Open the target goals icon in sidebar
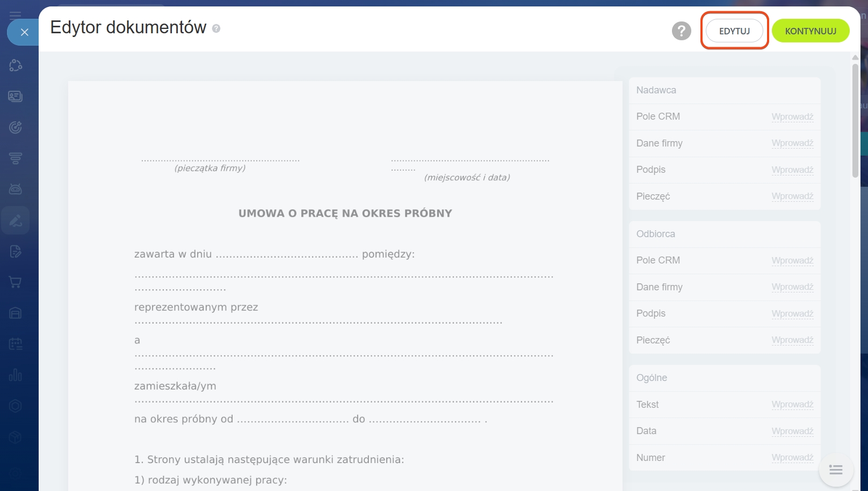Viewport: 868px width, 491px height. 16,127
